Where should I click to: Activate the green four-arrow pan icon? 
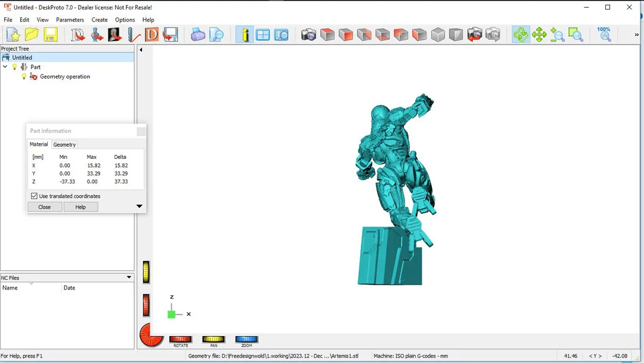[539, 35]
